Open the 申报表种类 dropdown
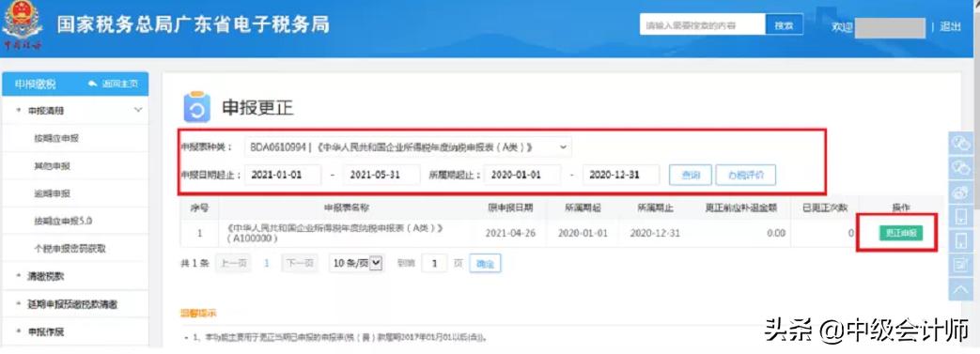The height and width of the screenshot is (354, 980). pyautogui.click(x=408, y=147)
